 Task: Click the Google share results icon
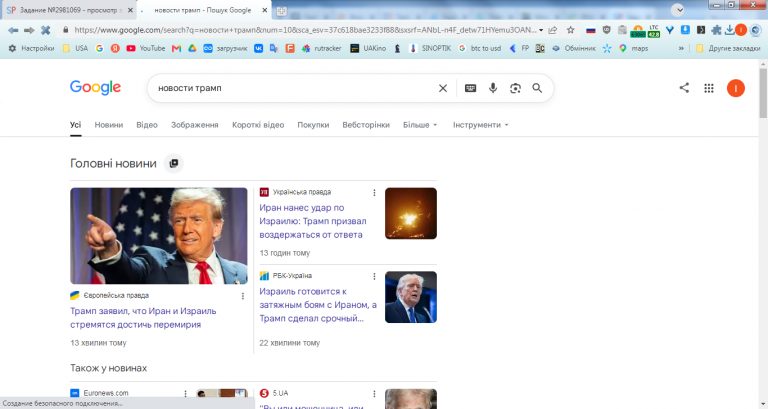684,88
